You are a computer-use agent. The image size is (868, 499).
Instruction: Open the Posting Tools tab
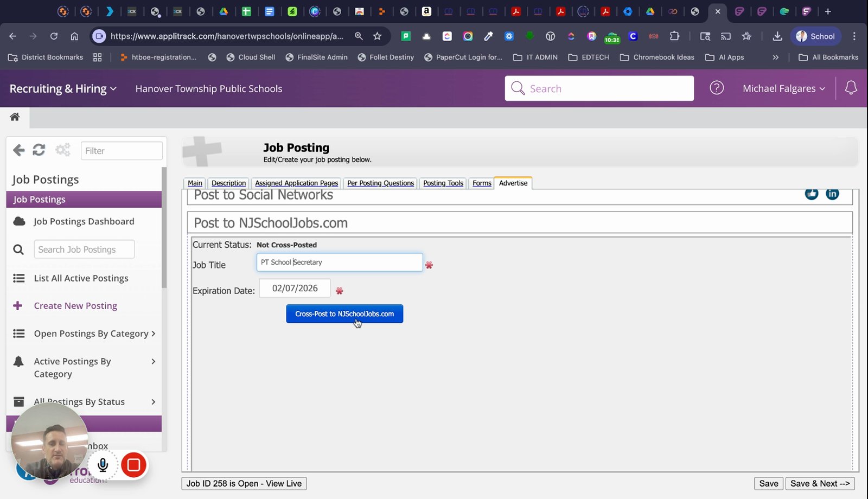(x=443, y=183)
